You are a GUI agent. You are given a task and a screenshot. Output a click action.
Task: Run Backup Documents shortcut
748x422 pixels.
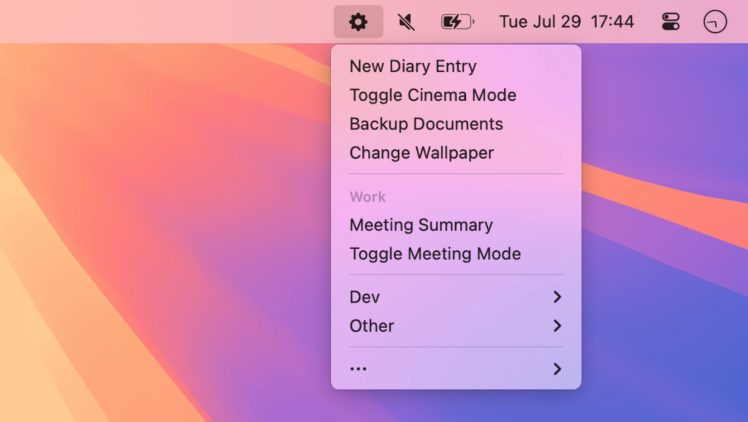[x=456, y=124]
